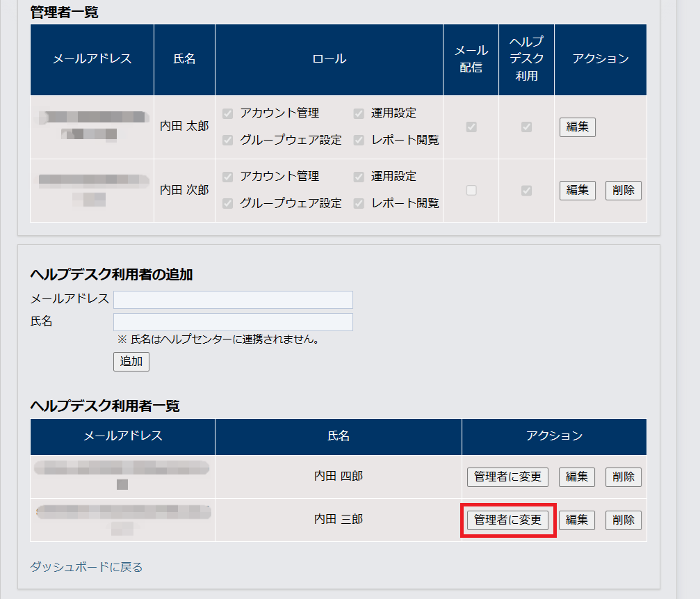Viewport: 700px width, 599px height.
Task: Click 編集 button for 内田 次郎
Action: pyautogui.click(x=577, y=190)
